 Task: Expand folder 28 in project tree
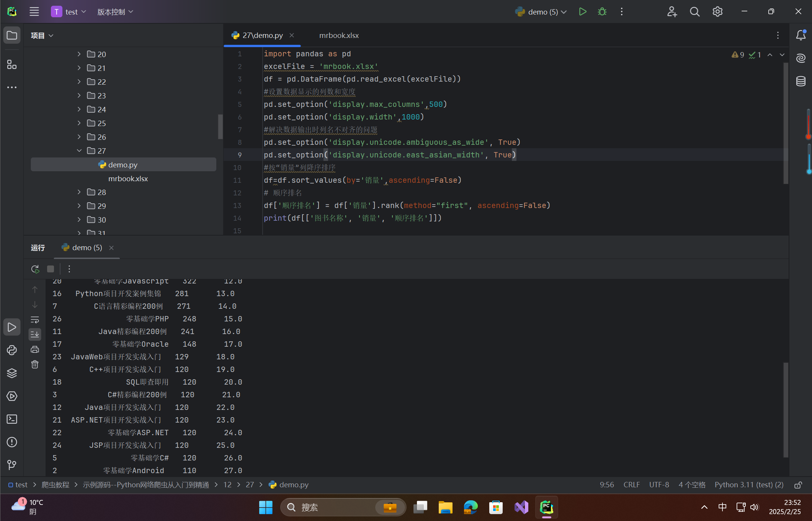pyautogui.click(x=79, y=192)
